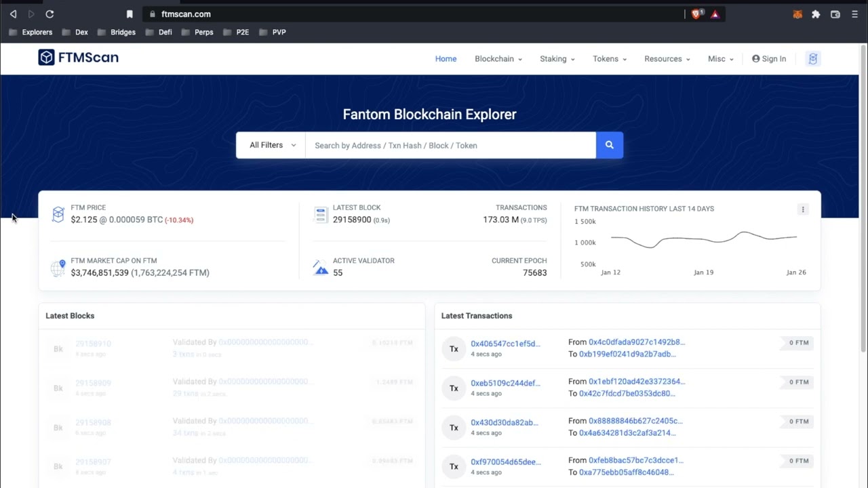Image resolution: width=868 pixels, height=488 pixels.
Task: Open To address 0x42c7fdcd7be0353dc80
Action: 627,393
